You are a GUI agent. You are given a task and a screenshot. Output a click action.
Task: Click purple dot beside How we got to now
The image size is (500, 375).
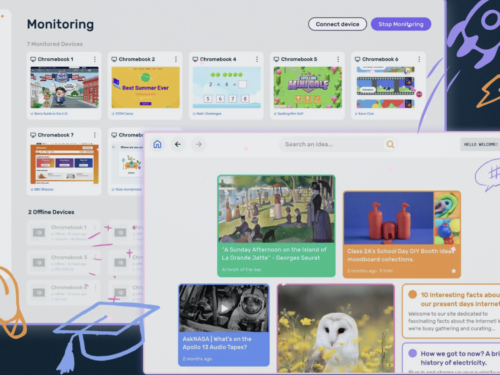click(x=413, y=353)
